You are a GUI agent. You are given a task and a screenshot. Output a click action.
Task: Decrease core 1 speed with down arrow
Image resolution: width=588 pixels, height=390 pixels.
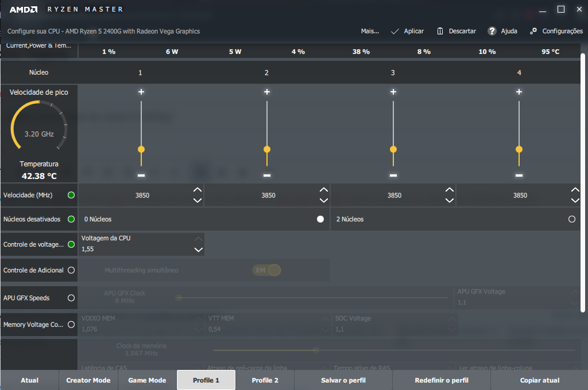click(x=198, y=200)
